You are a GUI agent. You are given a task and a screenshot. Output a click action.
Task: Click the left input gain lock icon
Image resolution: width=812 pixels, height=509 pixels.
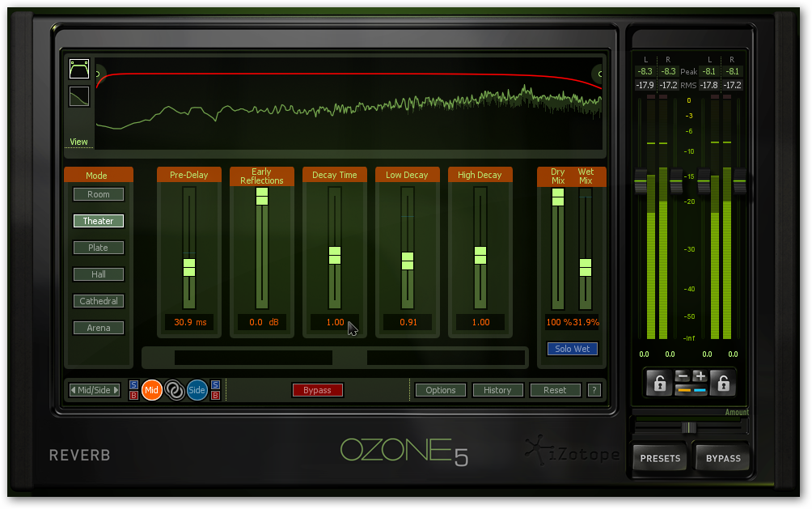[x=660, y=384]
